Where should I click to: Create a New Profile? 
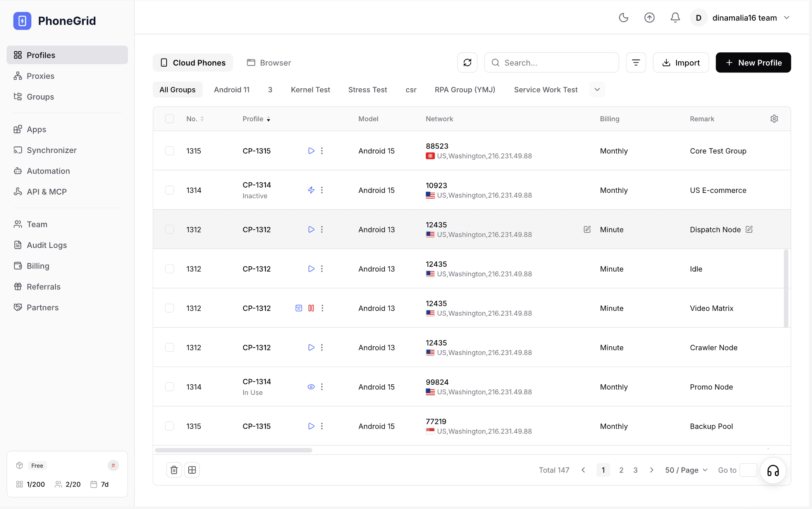[x=753, y=62]
